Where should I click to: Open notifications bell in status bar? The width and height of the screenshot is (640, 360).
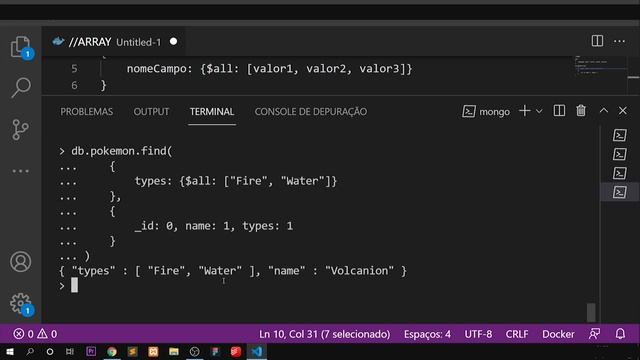(x=620, y=334)
